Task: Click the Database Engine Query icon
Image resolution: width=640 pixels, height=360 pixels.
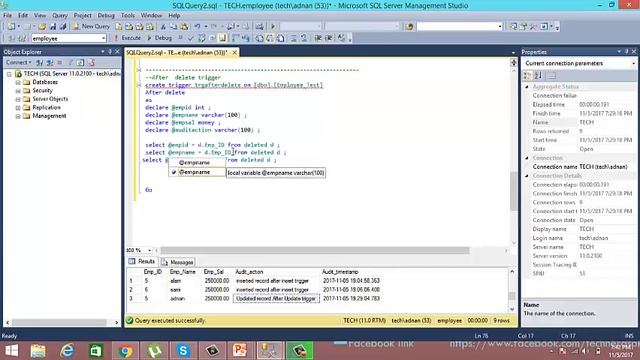Action: point(119,27)
